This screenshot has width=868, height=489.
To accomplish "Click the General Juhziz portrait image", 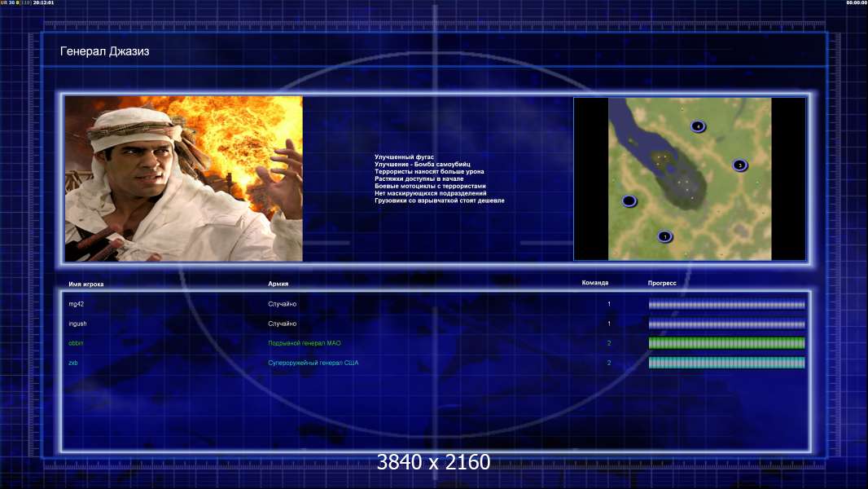I will (x=184, y=178).
